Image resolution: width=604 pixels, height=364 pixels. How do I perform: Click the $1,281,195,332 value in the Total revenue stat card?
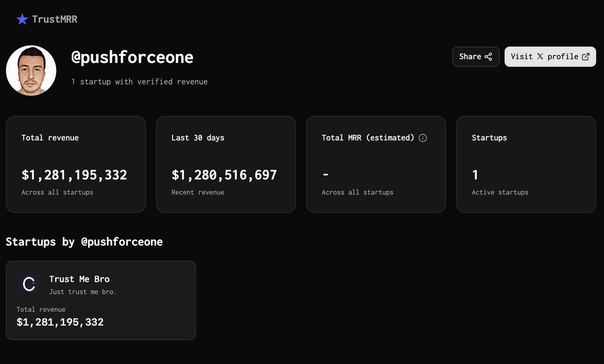tap(74, 175)
